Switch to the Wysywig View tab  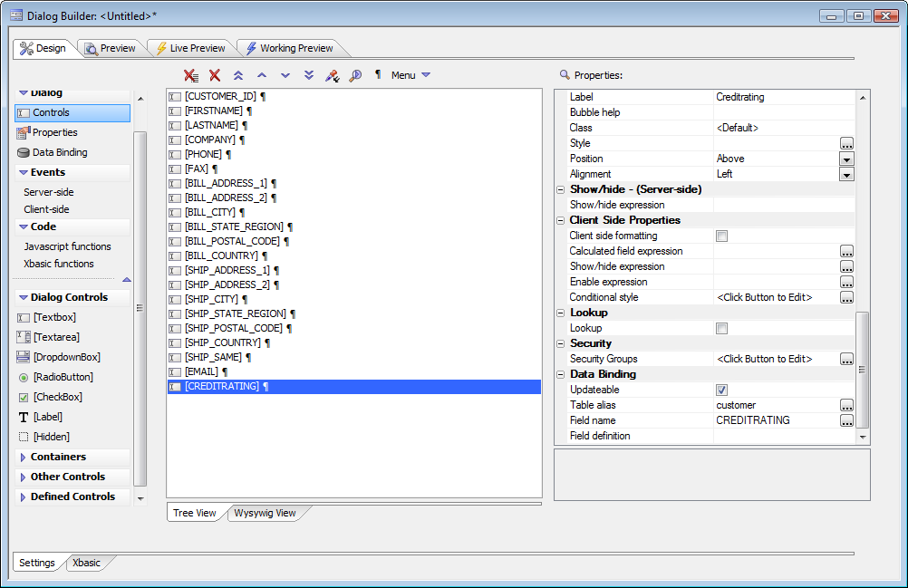point(266,514)
